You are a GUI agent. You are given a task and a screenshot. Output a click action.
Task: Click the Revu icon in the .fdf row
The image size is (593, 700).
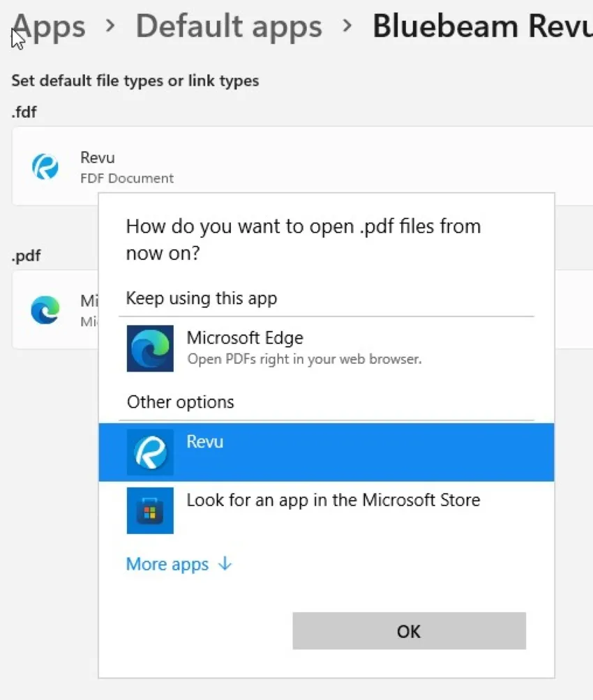coord(45,167)
